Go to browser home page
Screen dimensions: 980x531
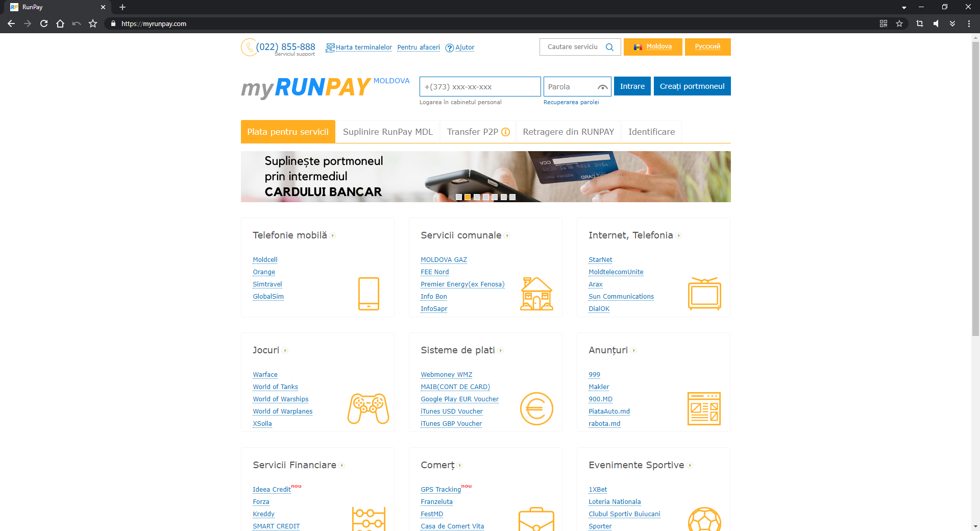[60, 23]
